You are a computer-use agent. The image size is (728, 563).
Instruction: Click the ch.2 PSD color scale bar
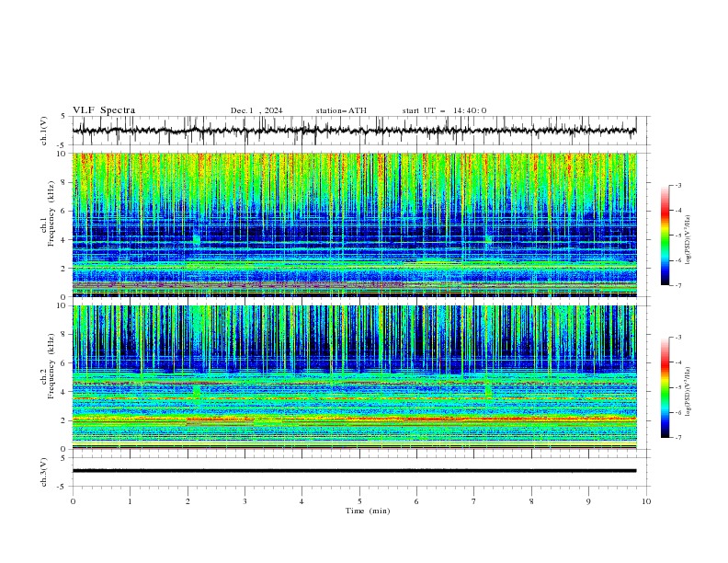click(x=665, y=387)
